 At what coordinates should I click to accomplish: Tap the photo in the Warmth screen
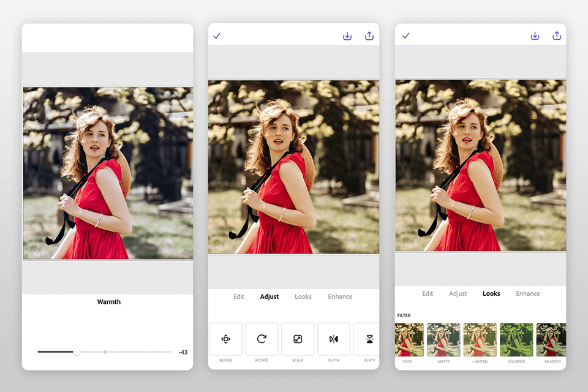pos(108,173)
